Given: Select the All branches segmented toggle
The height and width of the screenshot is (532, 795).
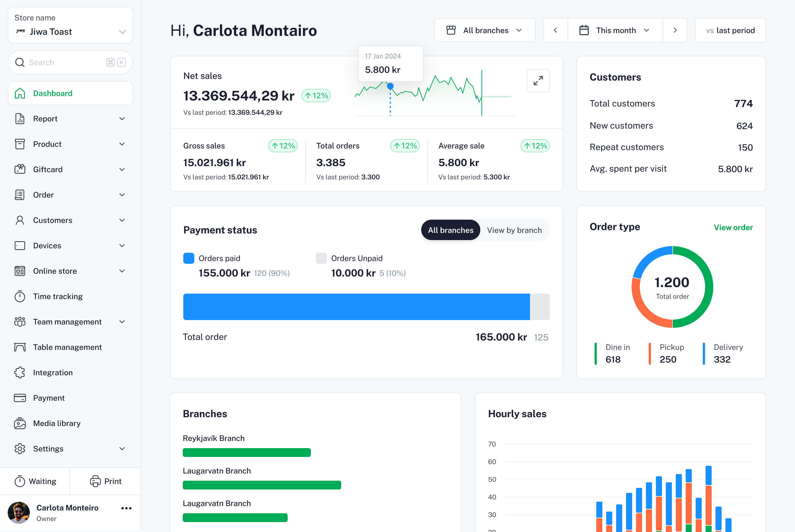Looking at the screenshot, I should [x=451, y=230].
